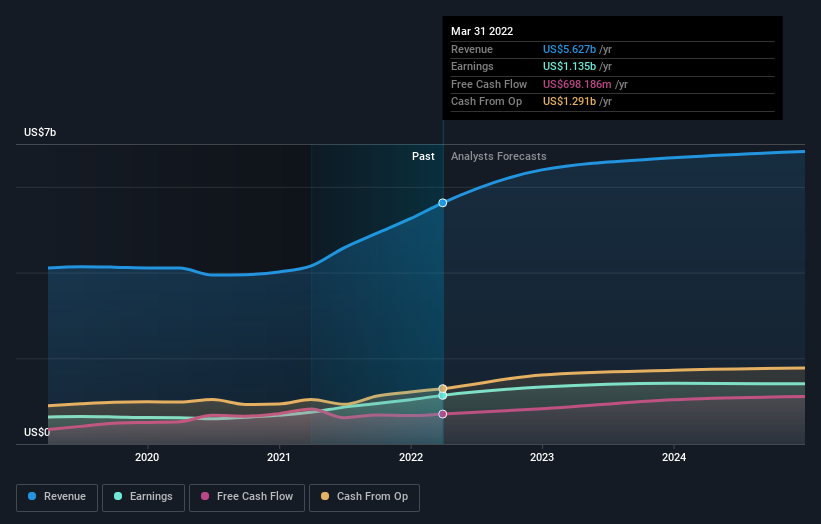Screen dimensions: 821x524
Task: Click the Free Cash Flow label in tooltip
Action: click(x=489, y=84)
